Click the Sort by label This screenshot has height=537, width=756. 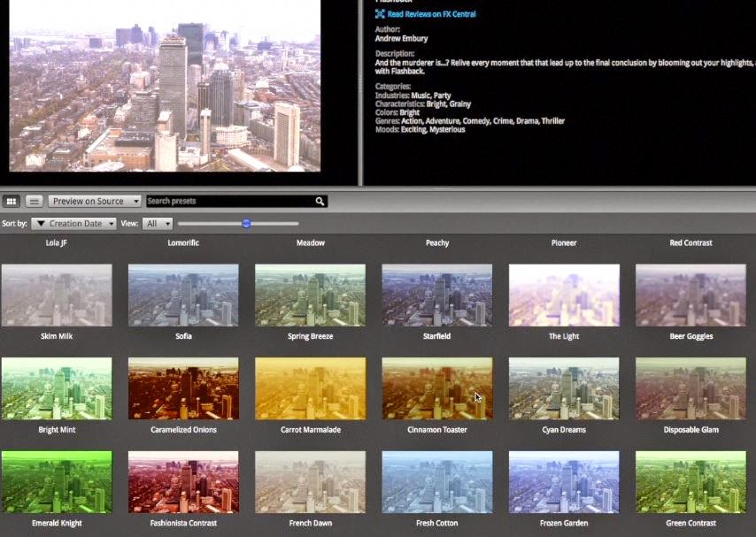(14, 224)
